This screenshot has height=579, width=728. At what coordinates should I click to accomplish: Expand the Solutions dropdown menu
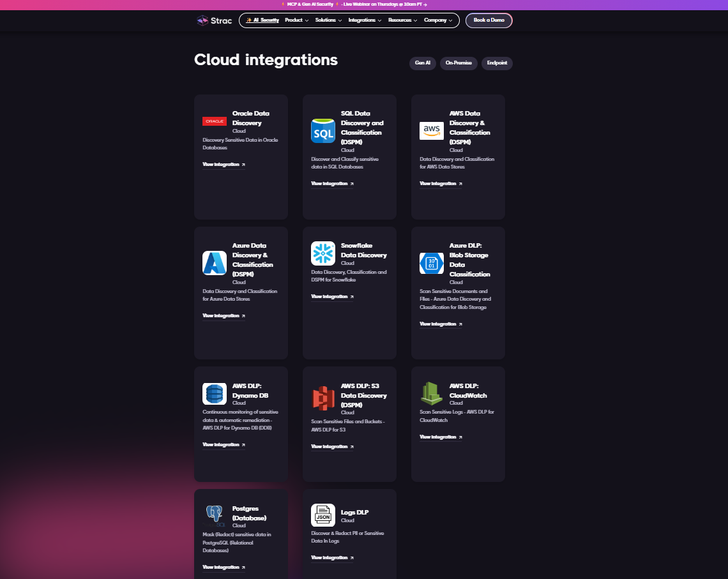click(328, 20)
